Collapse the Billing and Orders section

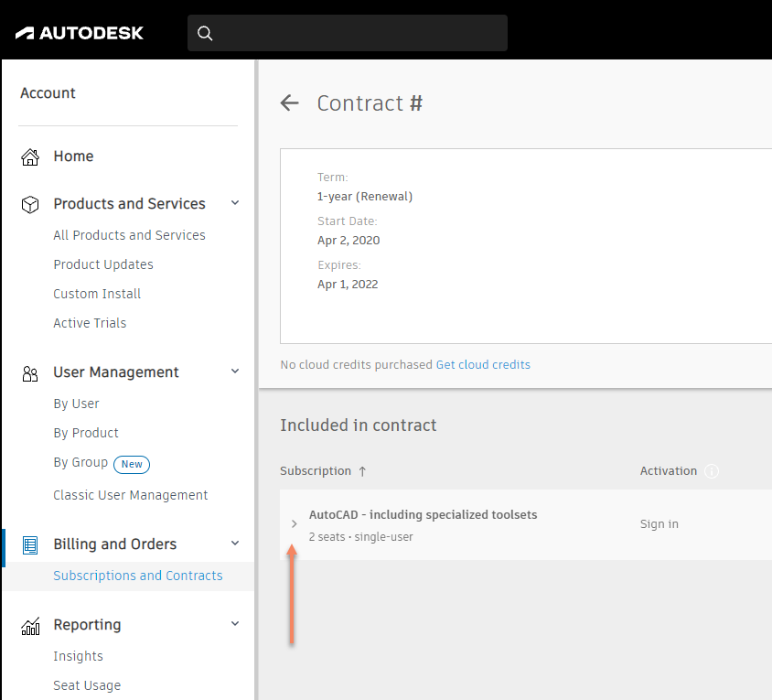[x=235, y=544]
